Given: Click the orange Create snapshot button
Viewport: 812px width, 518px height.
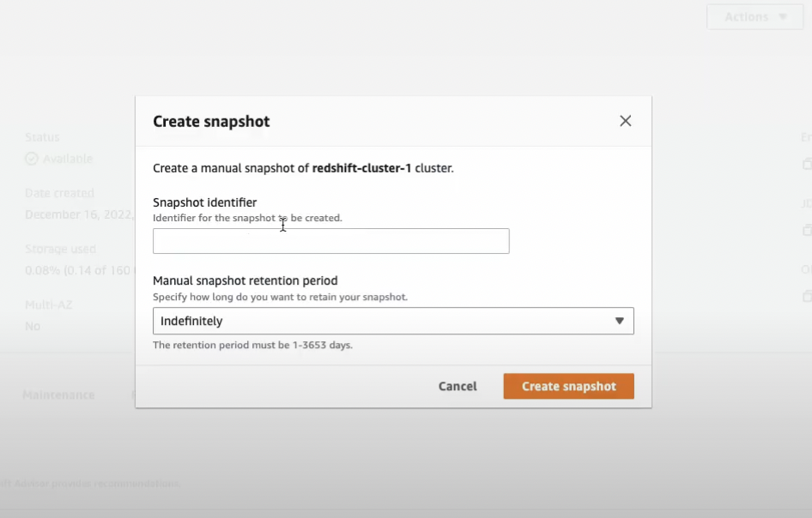Looking at the screenshot, I should click(x=568, y=386).
